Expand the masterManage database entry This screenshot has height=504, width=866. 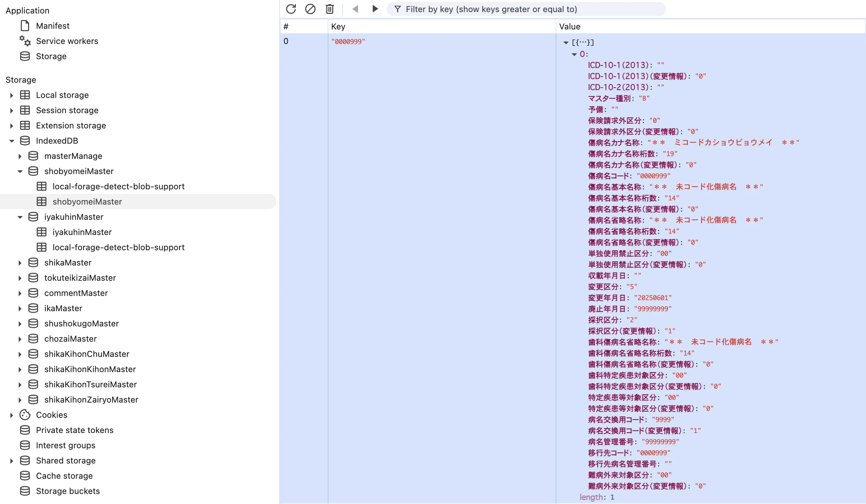tap(20, 156)
